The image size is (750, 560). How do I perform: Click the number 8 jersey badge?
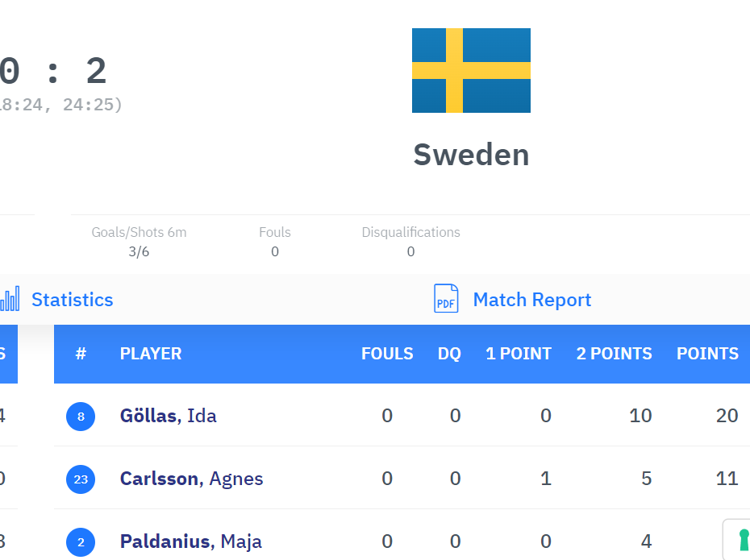click(81, 417)
